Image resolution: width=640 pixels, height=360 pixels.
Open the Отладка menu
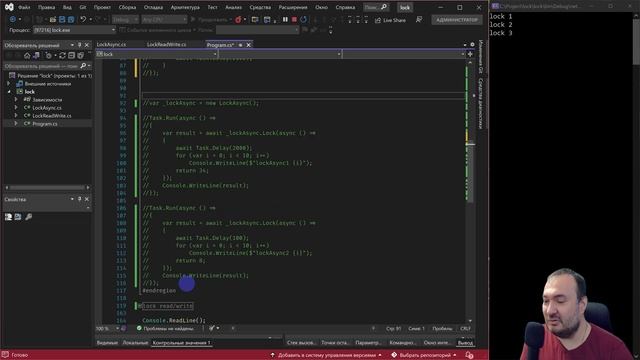click(x=153, y=7)
